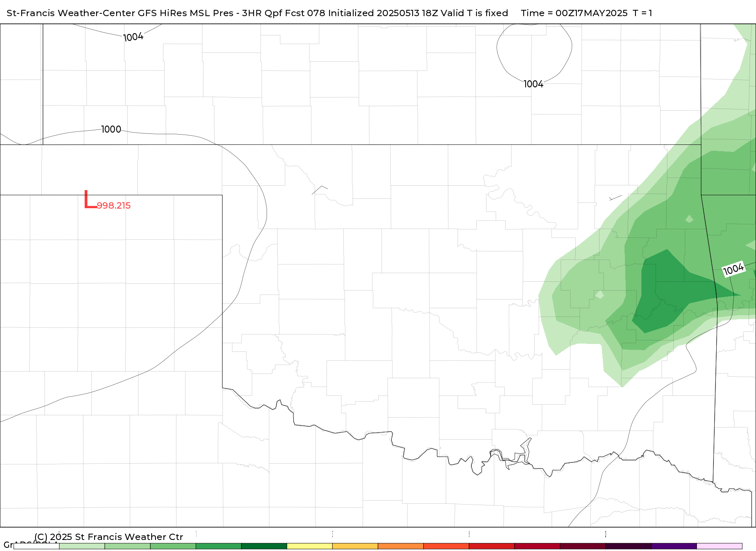The image size is (756, 551).
Task: Click the white legend swatch
Action: click(x=36, y=546)
